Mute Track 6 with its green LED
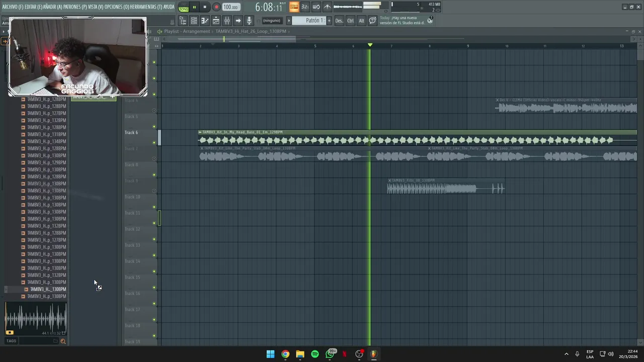Screen dimensions: 644x362 [154, 143]
